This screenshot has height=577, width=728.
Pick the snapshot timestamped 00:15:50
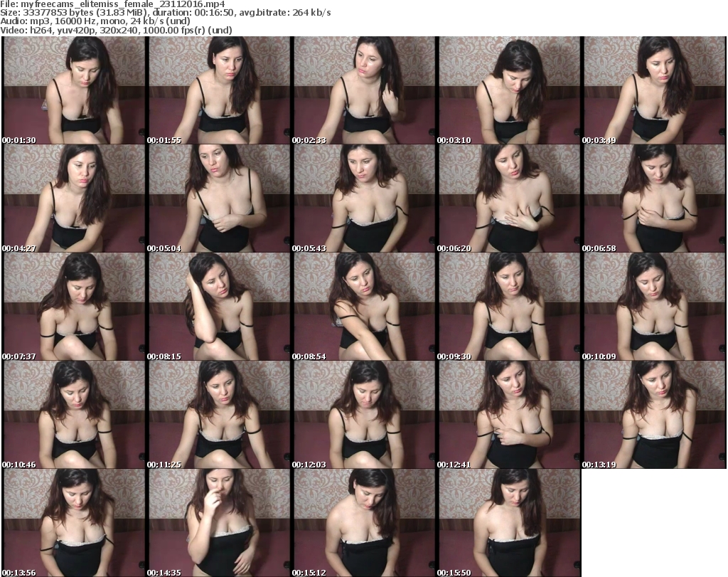pyautogui.click(x=509, y=523)
